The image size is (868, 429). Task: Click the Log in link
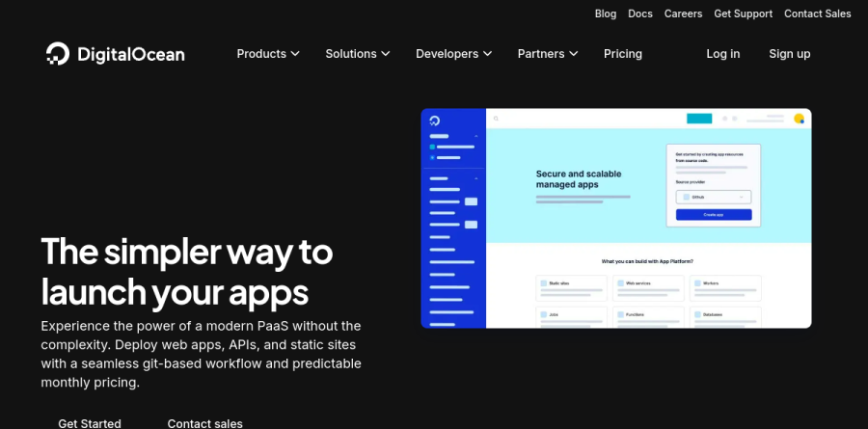tap(723, 54)
